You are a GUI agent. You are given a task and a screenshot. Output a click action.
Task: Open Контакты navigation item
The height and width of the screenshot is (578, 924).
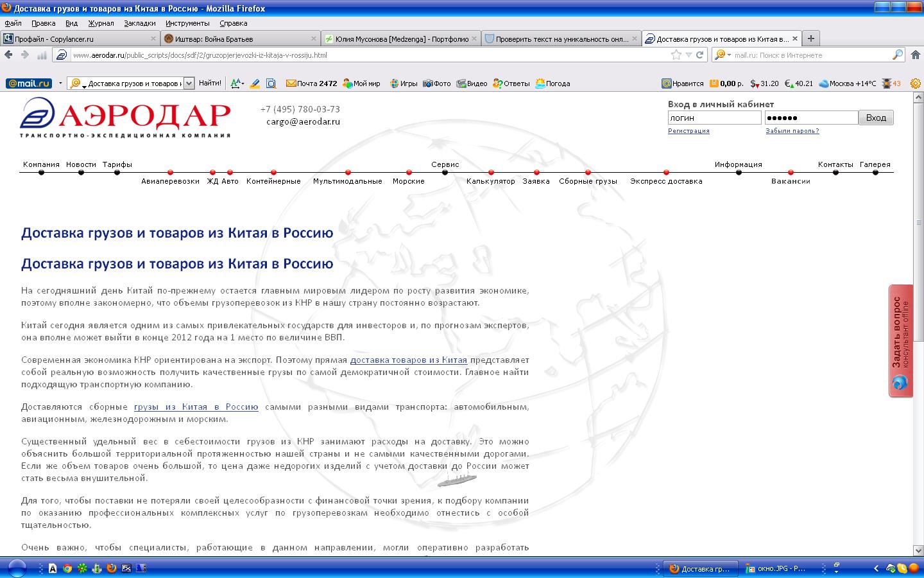pos(835,164)
